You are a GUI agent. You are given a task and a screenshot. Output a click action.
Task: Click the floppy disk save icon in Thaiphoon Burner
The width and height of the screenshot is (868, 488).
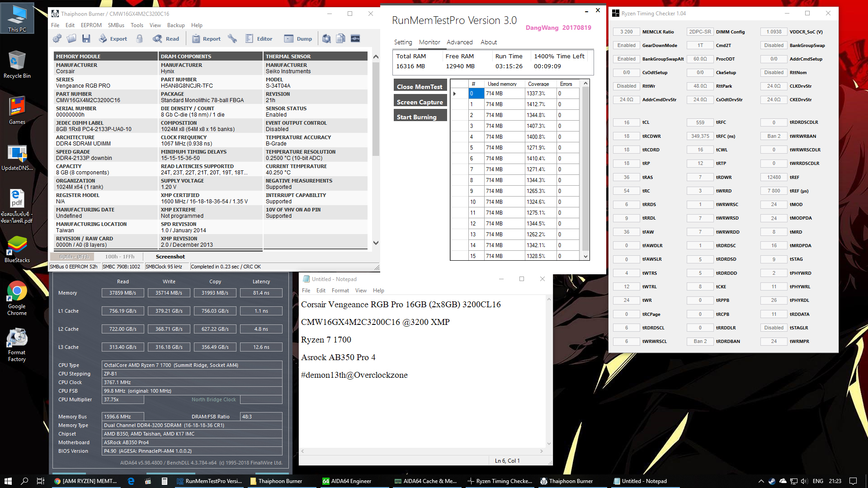[x=86, y=39]
